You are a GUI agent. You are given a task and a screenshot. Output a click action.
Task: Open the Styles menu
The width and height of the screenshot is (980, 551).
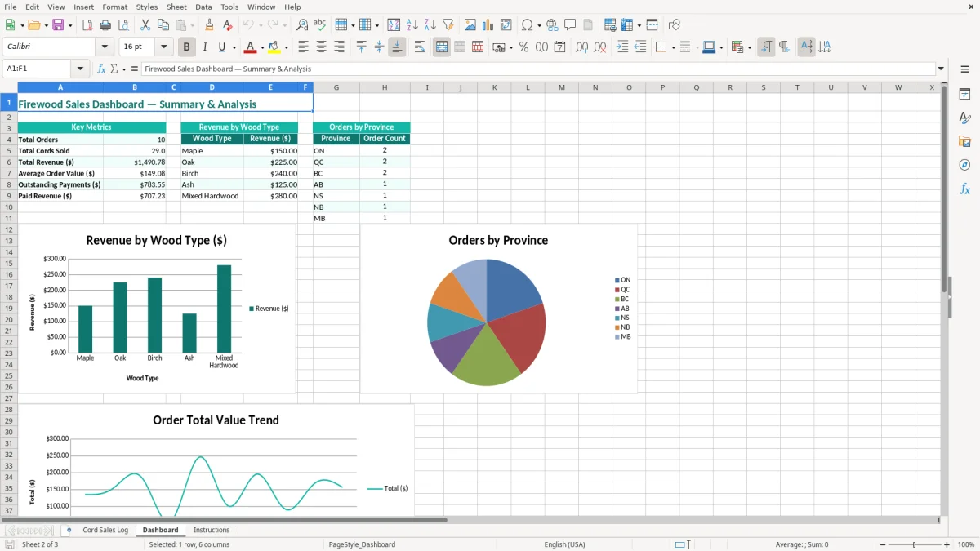pos(147,7)
